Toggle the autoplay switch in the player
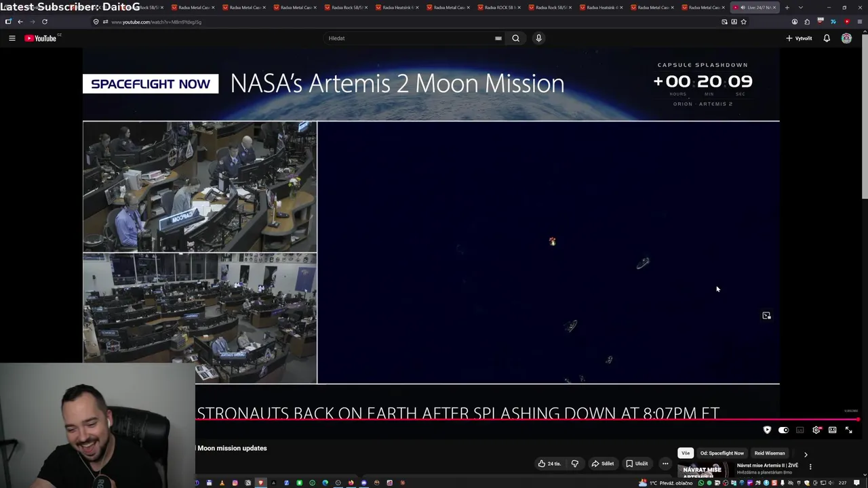Image resolution: width=868 pixels, height=488 pixels. [x=783, y=430]
